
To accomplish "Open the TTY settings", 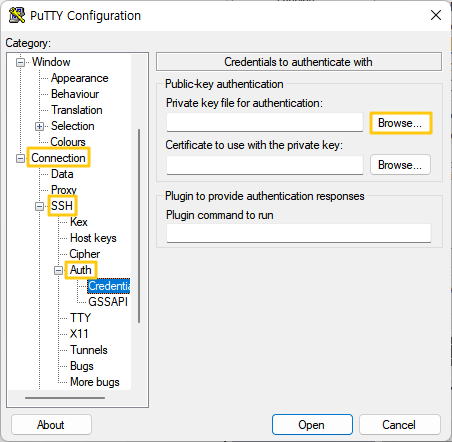I will pos(80,318).
